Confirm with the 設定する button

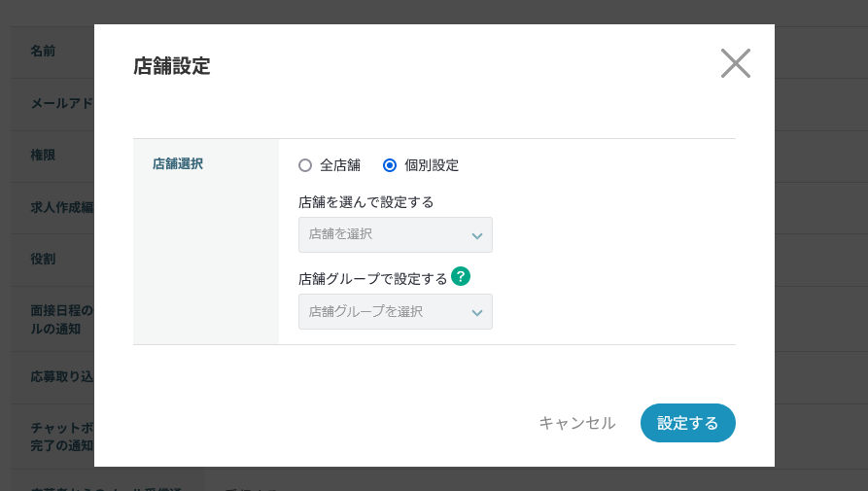coord(687,423)
